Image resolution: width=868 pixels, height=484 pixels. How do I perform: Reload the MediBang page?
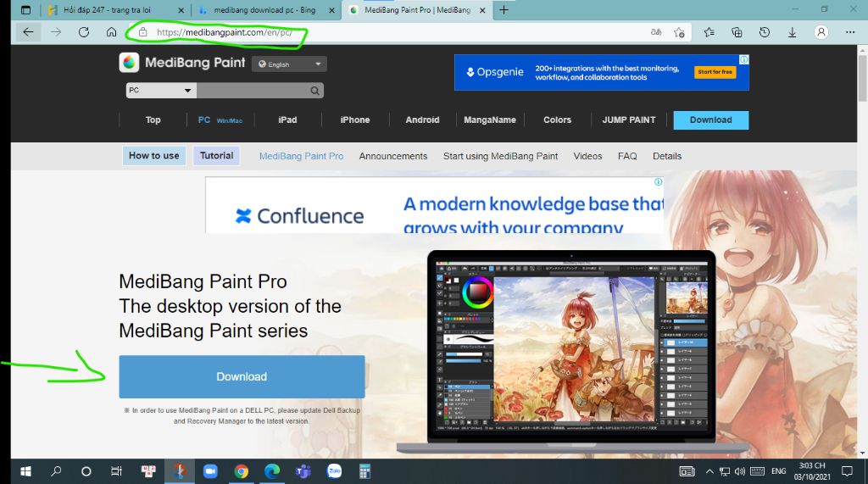[84, 32]
